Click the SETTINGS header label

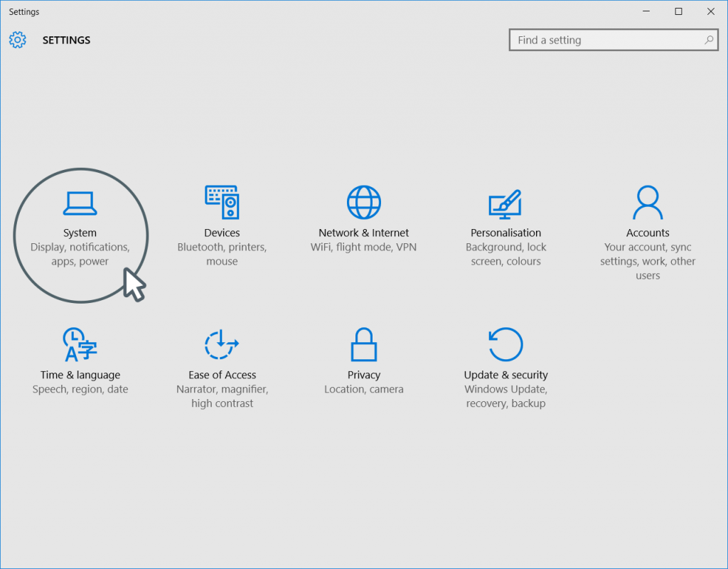pyautogui.click(x=66, y=40)
